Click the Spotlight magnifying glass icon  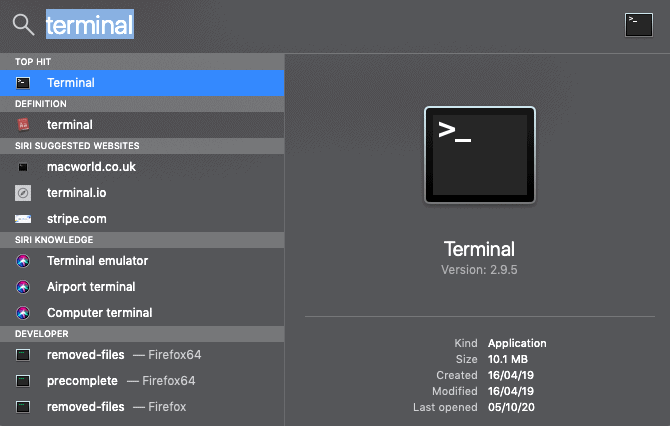click(x=23, y=24)
